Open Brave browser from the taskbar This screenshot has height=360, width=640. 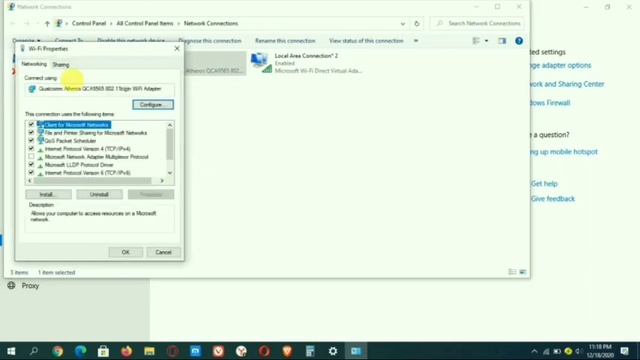click(x=287, y=351)
